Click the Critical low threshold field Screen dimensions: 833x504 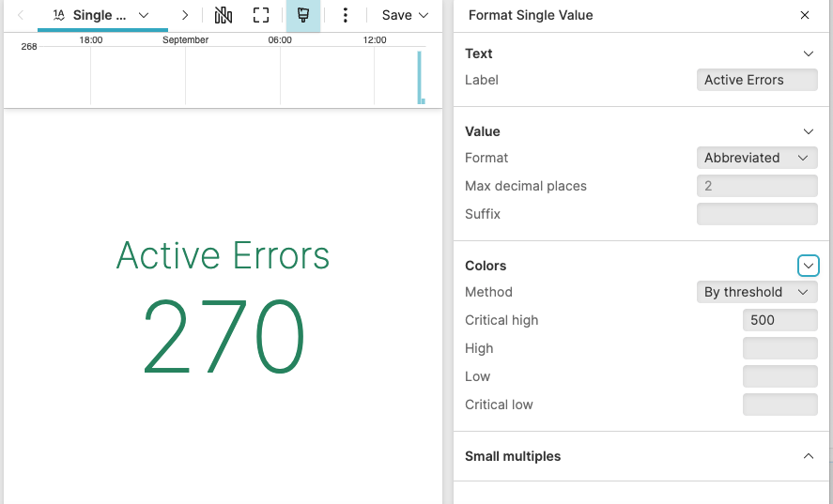click(779, 405)
